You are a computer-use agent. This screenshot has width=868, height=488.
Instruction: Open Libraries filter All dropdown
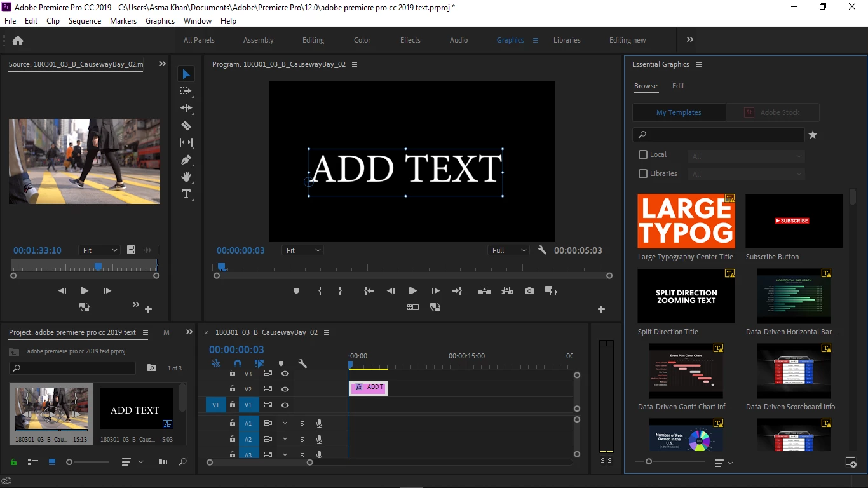(x=746, y=174)
